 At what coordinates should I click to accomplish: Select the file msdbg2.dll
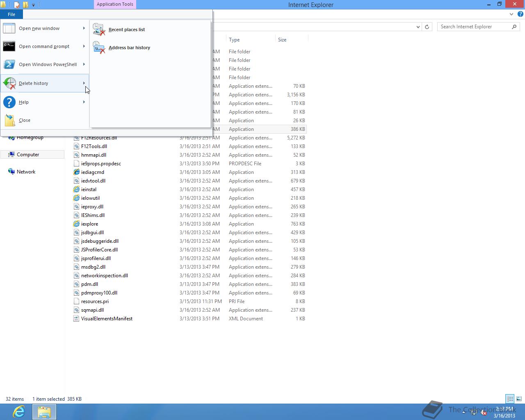(x=93, y=267)
